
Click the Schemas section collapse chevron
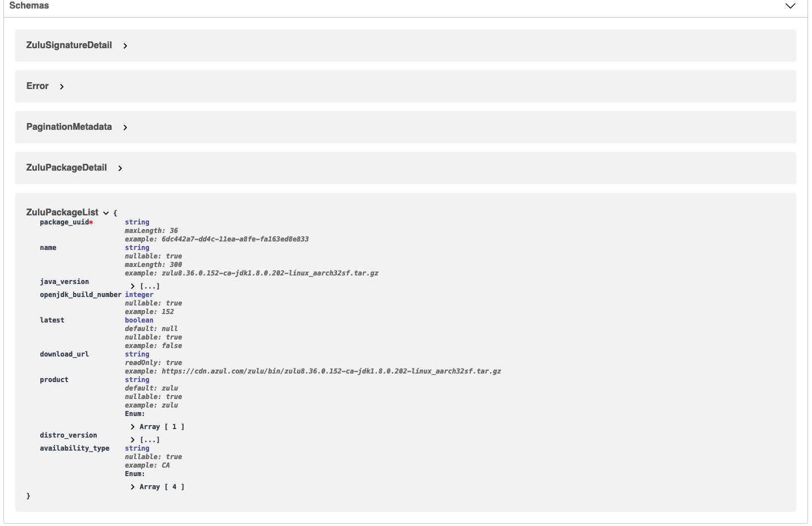790,6
